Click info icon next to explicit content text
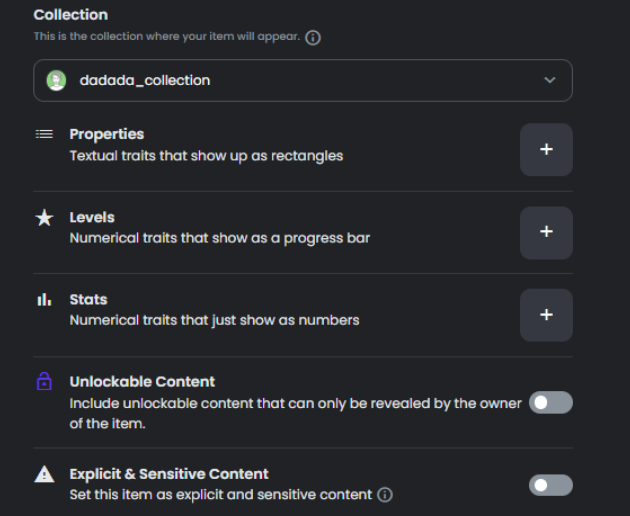The image size is (630, 516). tap(385, 495)
